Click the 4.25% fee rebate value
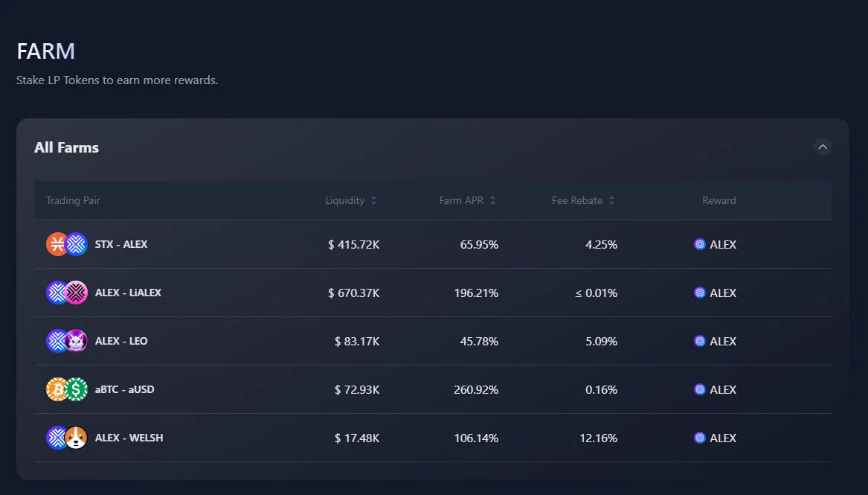Image resolution: width=868 pixels, height=495 pixels. click(601, 244)
